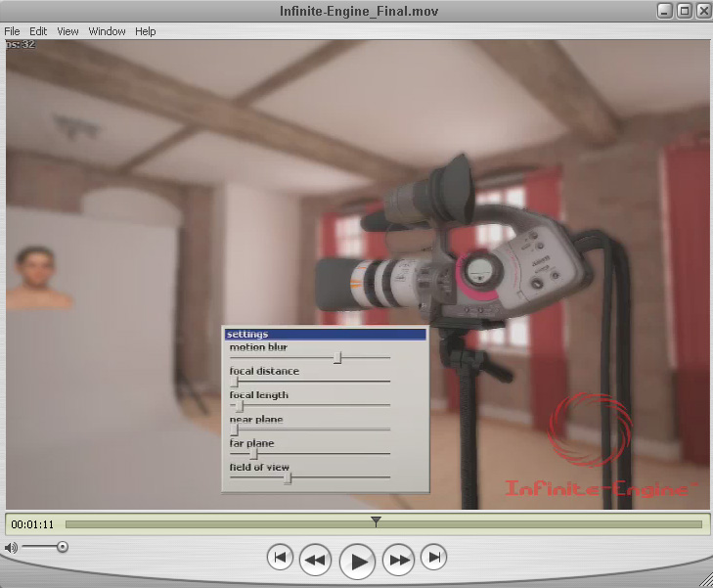
Task: Click the settings panel title bar
Action: 325,335
